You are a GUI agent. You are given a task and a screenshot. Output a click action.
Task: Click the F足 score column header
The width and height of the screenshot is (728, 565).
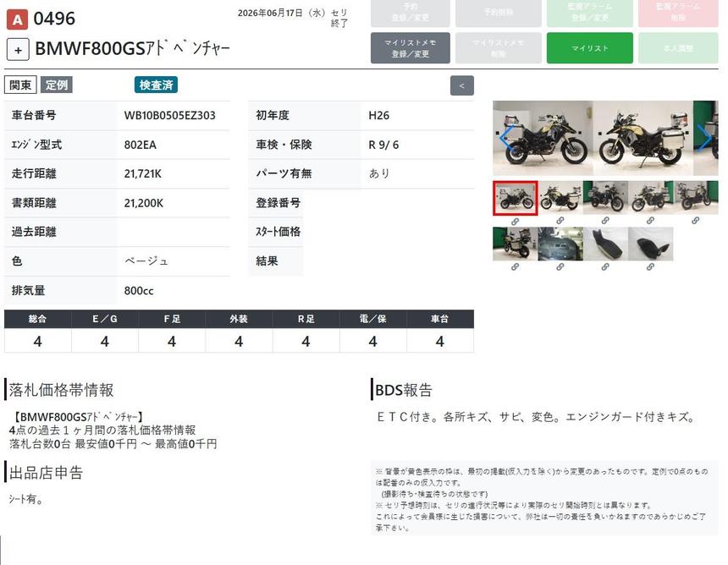172,319
